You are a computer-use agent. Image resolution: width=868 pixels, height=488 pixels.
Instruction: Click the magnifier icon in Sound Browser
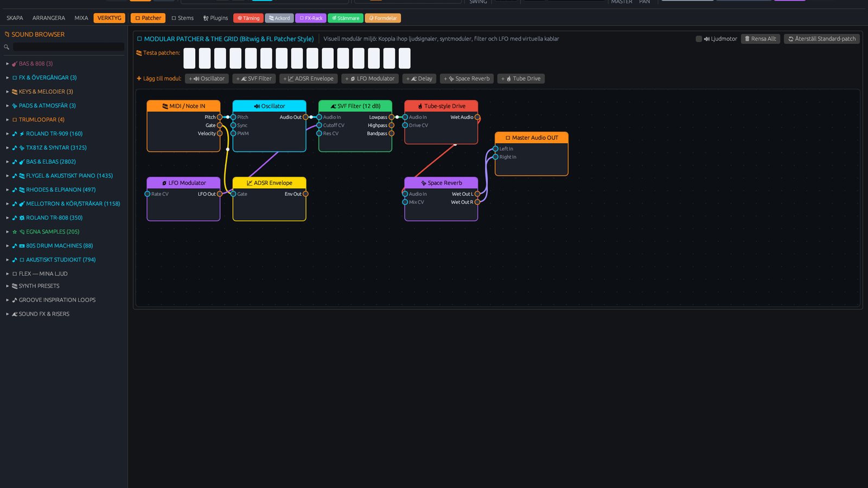coord(7,47)
